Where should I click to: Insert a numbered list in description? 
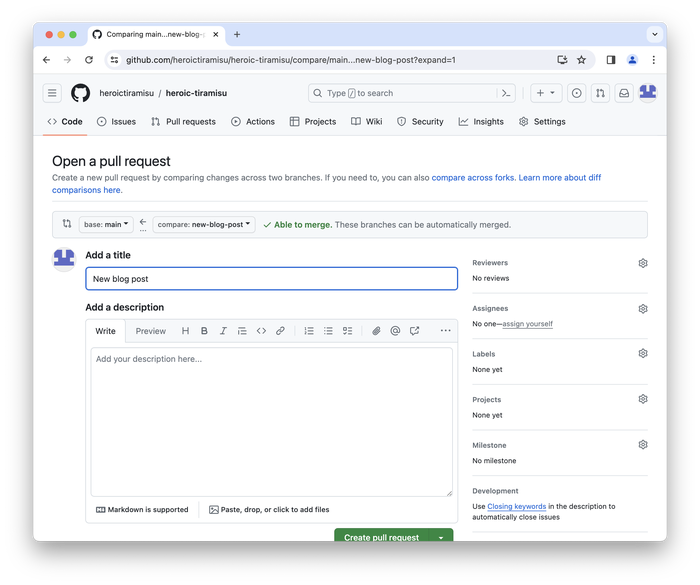click(309, 331)
